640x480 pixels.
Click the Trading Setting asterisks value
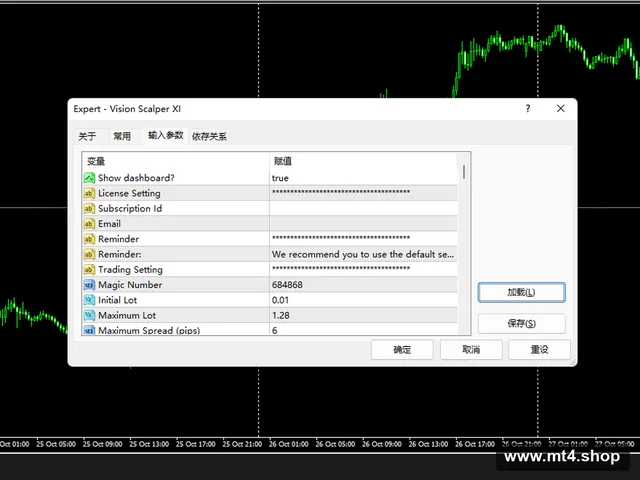coord(341,269)
